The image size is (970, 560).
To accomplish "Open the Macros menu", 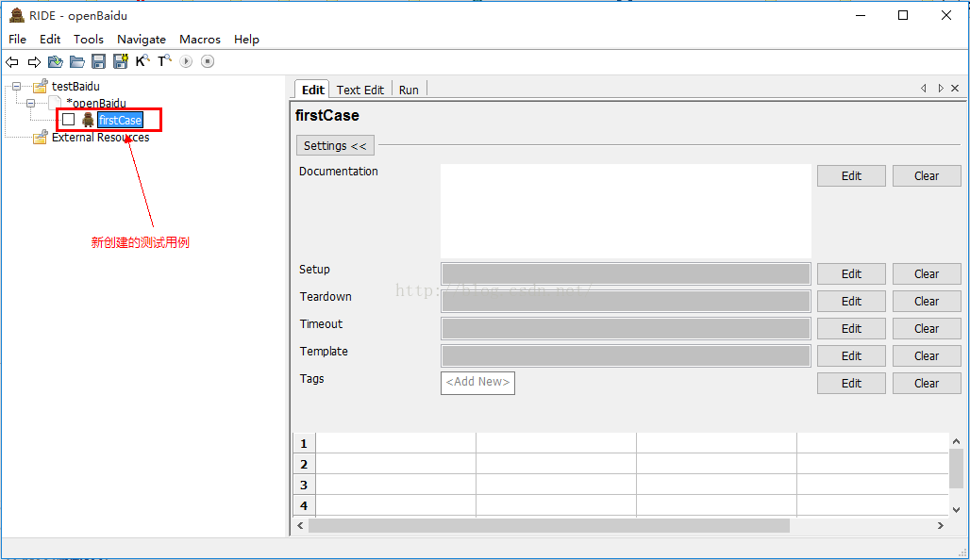I will tap(200, 39).
